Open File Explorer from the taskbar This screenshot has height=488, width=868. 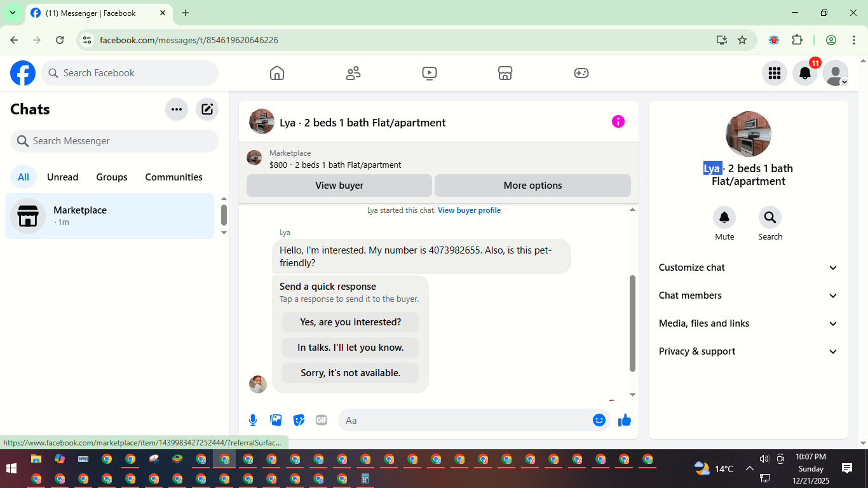tap(36, 459)
